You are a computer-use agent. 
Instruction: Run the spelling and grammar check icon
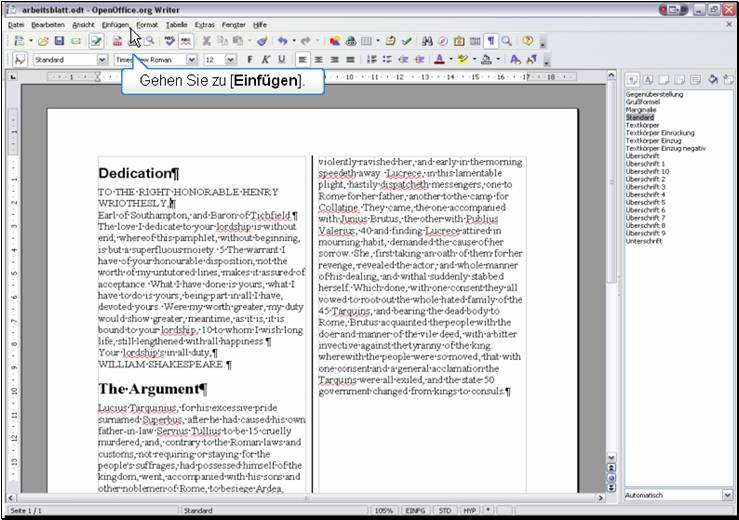(x=170, y=41)
